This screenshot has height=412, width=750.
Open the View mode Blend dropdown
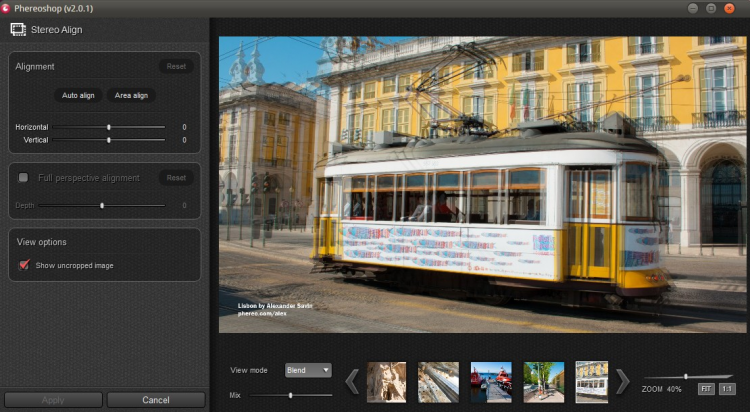pyautogui.click(x=308, y=370)
